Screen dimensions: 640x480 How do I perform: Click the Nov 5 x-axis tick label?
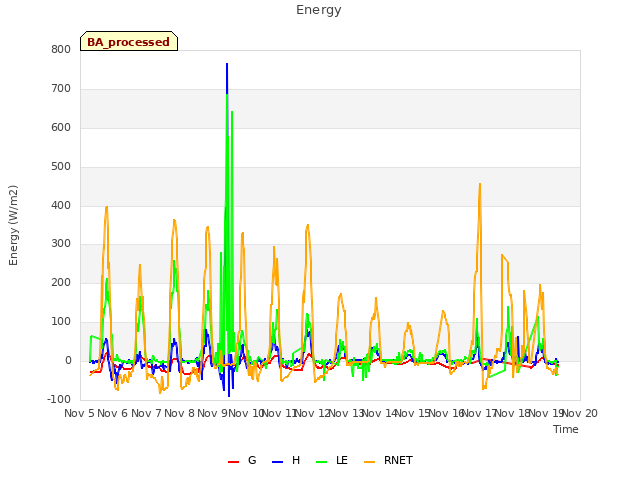[x=79, y=413]
